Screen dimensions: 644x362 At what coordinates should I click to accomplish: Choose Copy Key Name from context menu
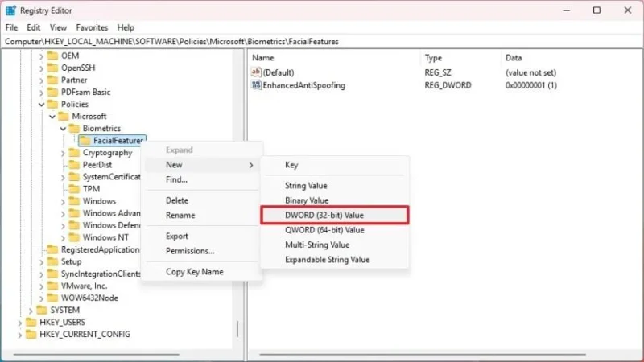(x=202, y=272)
